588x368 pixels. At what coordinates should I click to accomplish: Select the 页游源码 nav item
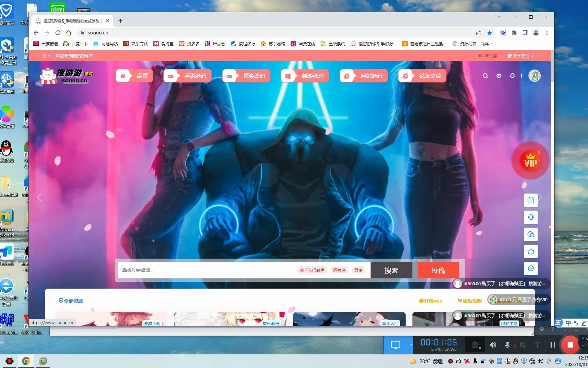[246, 76]
